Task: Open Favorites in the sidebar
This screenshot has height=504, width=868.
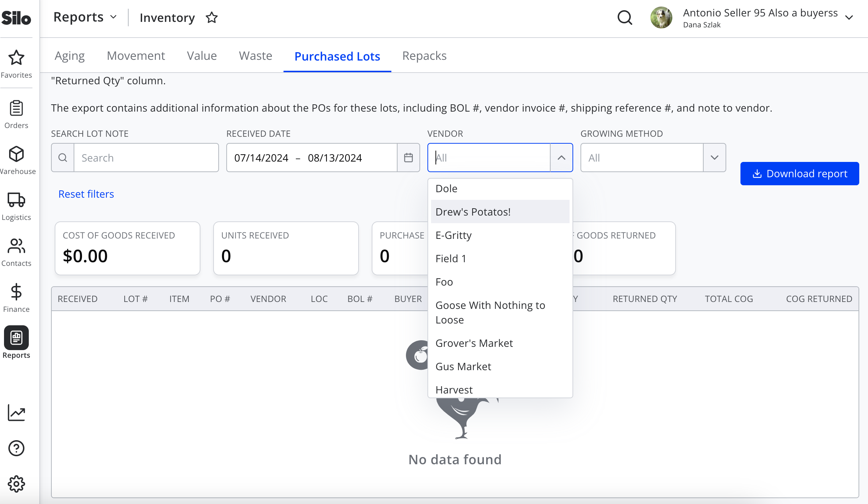Action: (16, 64)
